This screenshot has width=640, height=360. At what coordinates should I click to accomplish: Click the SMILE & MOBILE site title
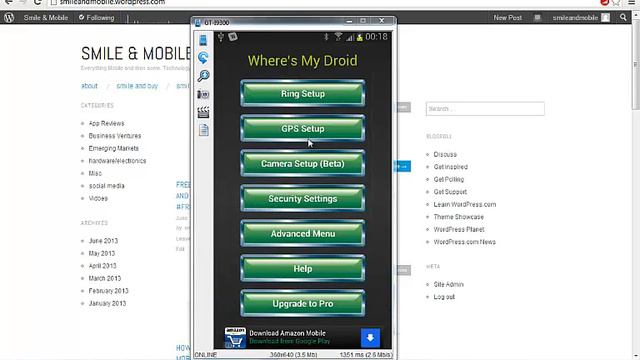coord(136,54)
